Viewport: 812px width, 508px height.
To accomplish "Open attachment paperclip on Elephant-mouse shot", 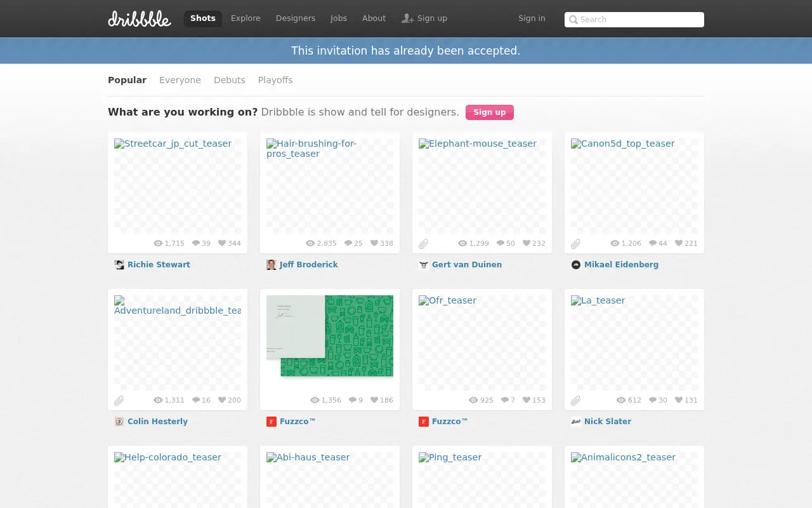I will [423, 243].
